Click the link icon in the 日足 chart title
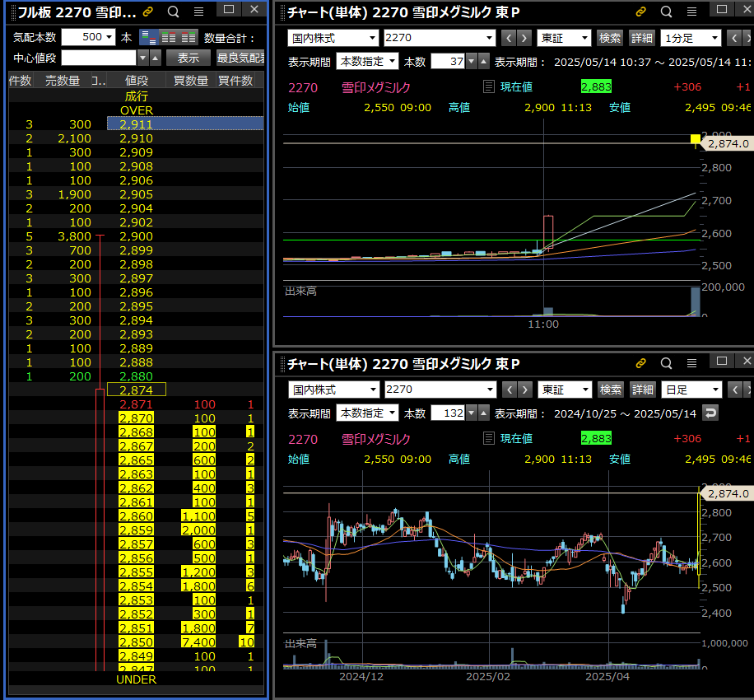 (640, 363)
